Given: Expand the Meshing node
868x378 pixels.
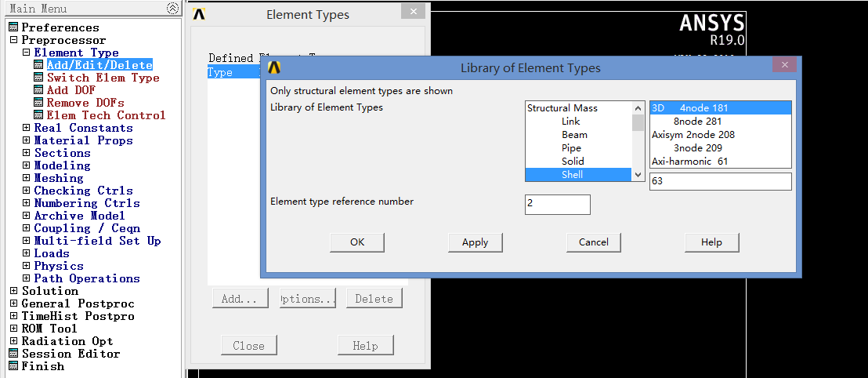Looking at the screenshot, I should tap(26, 178).
